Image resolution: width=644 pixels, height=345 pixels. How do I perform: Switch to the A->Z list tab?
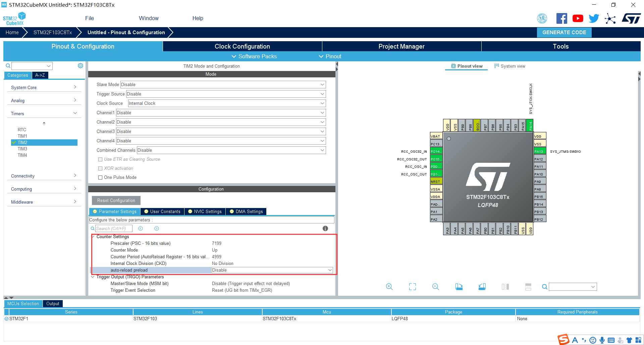point(40,75)
